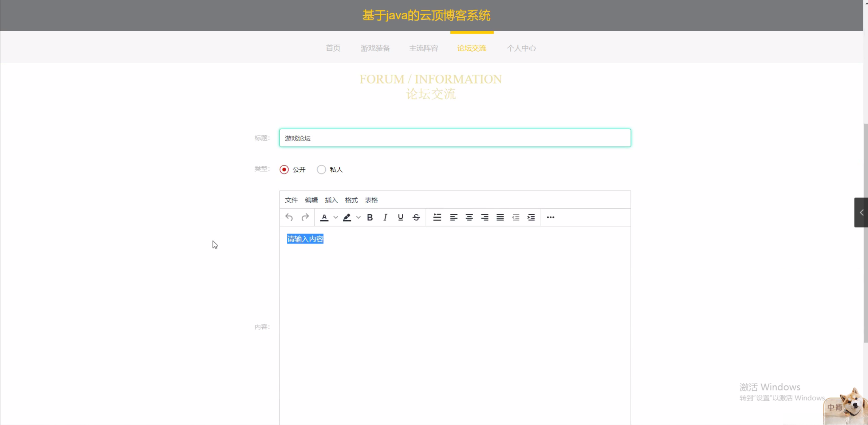This screenshot has width=868, height=425.
Task: Justify the text alignment
Action: coord(500,217)
